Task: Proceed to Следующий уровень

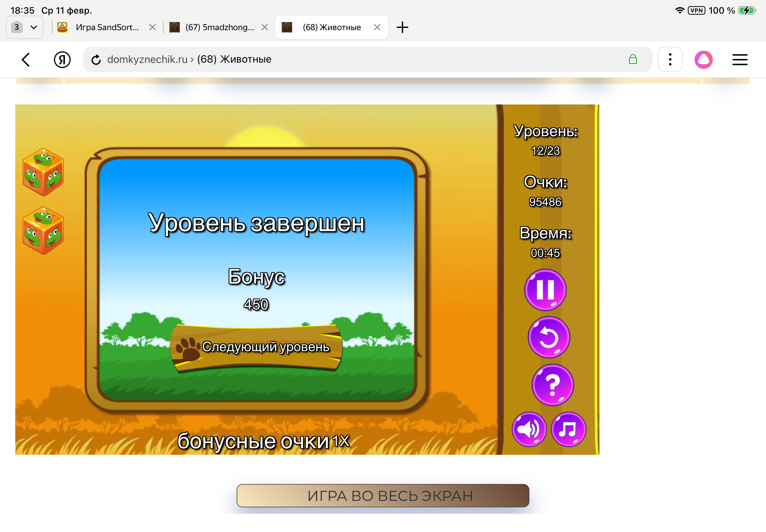Action: coord(256,347)
